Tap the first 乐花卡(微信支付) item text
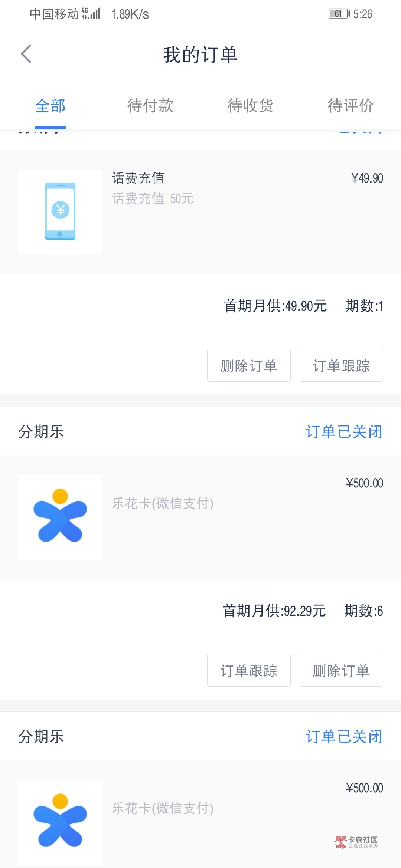 tap(163, 503)
